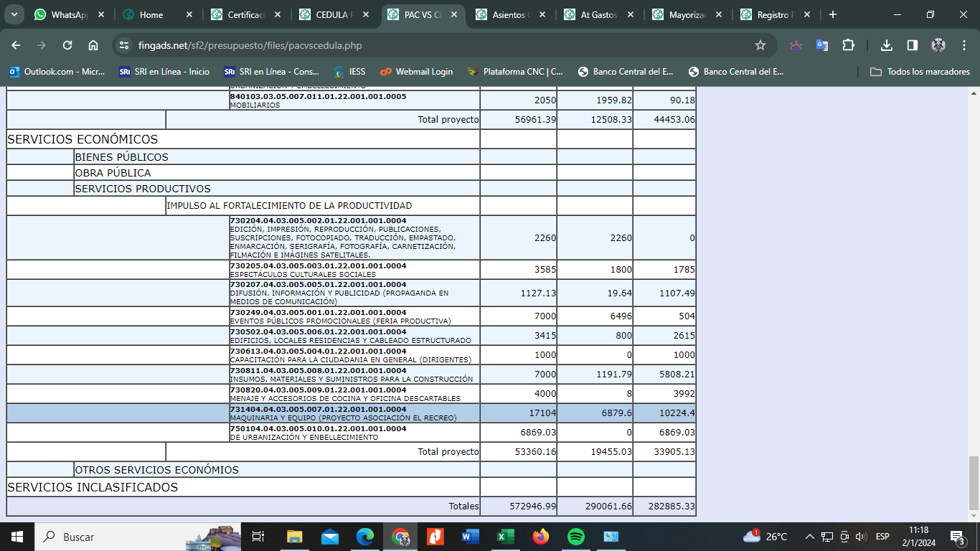Bookmark this page with the star icon

click(760, 45)
